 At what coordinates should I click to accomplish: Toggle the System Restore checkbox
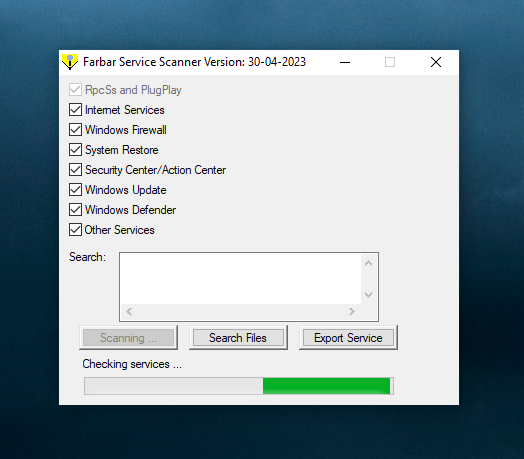point(76,150)
